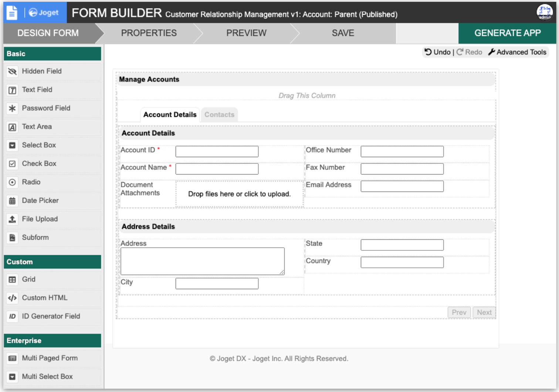
Task: Click the Joget logo
Action: point(44,13)
